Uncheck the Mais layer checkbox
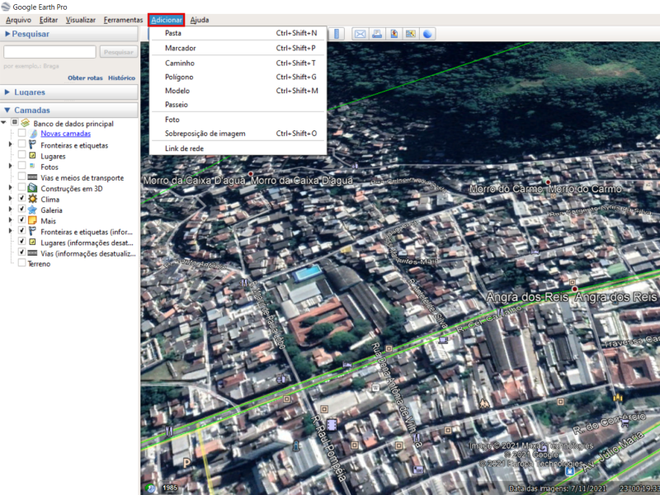This screenshot has width=660, height=495. (x=22, y=220)
